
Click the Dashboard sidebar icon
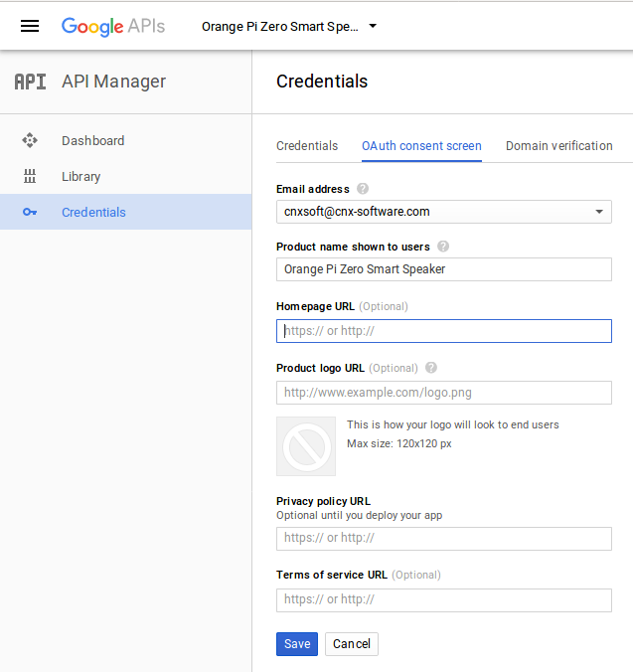tap(30, 140)
